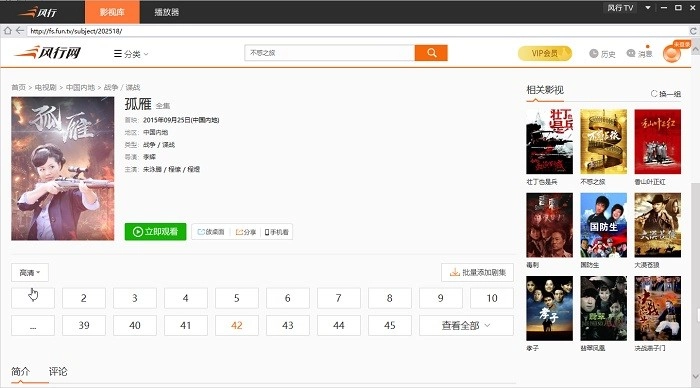The width and height of the screenshot is (700, 388).
Task: Select episode 3
Action: 135,298
